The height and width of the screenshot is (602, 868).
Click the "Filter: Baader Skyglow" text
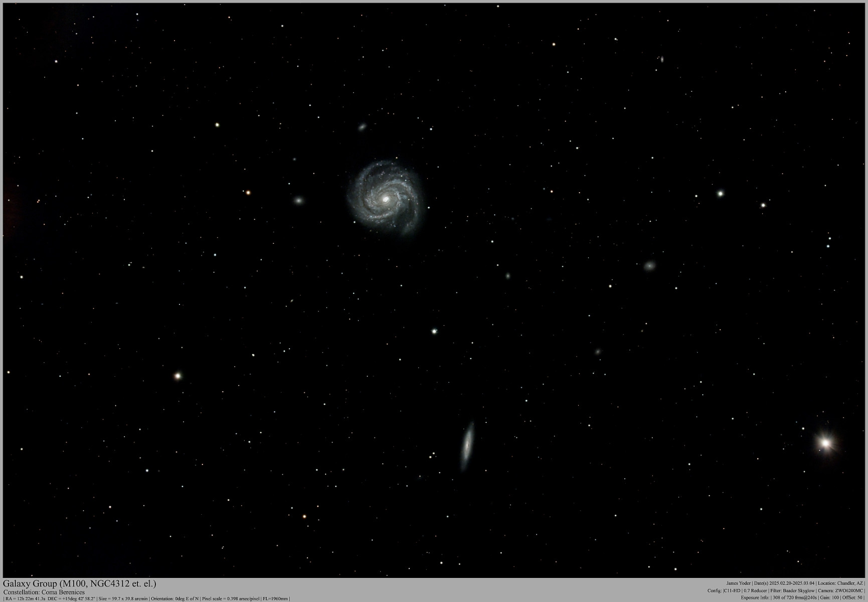tap(792, 590)
